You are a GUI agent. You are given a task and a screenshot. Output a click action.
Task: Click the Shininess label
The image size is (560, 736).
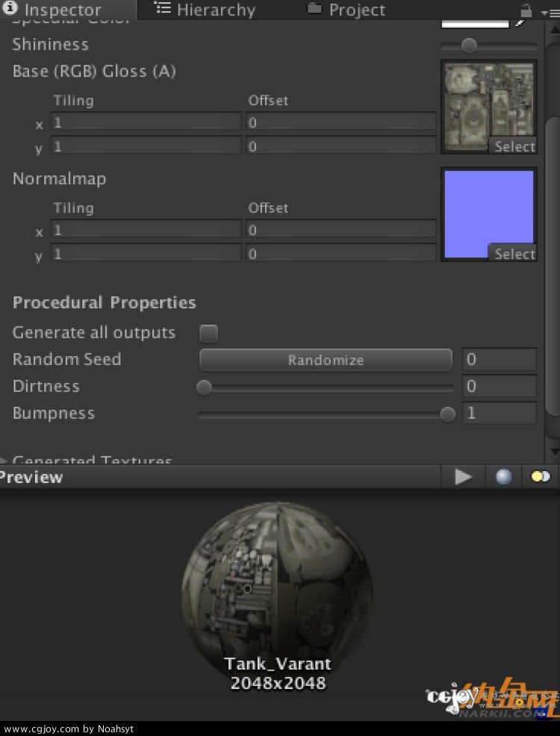coord(51,45)
